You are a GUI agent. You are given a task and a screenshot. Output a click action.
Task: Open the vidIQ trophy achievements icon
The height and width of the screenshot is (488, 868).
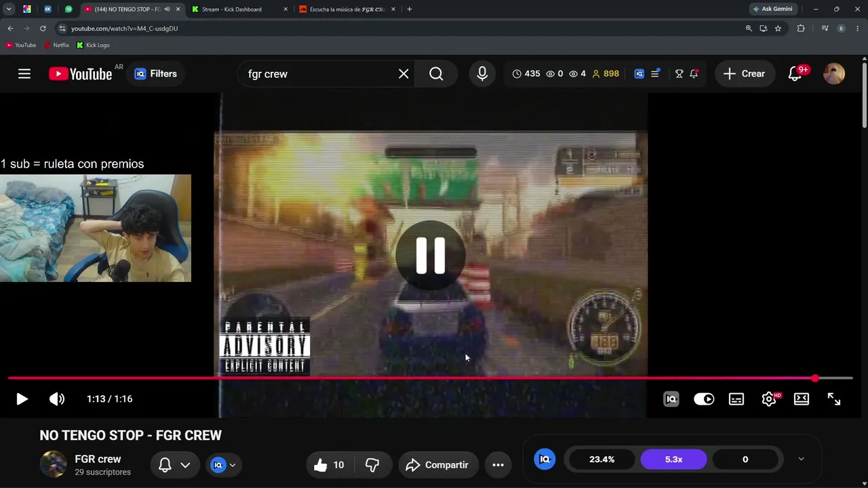tap(679, 74)
